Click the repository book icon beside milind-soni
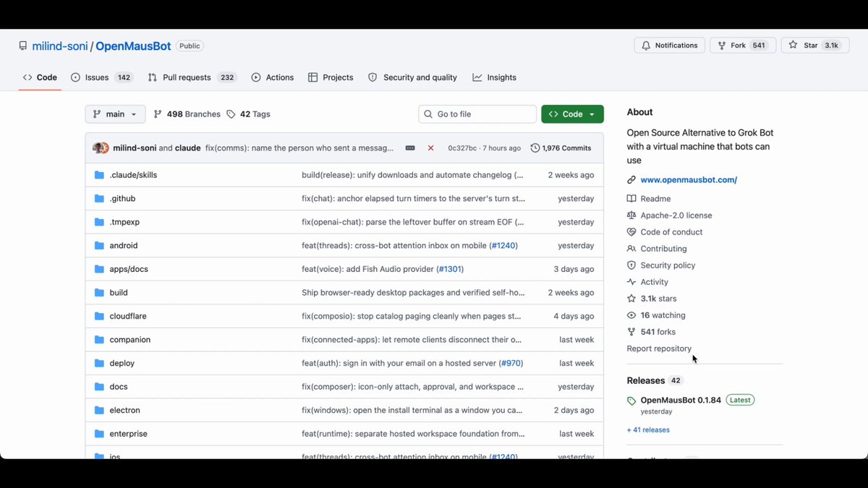The height and width of the screenshot is (488, 868). 23,46
